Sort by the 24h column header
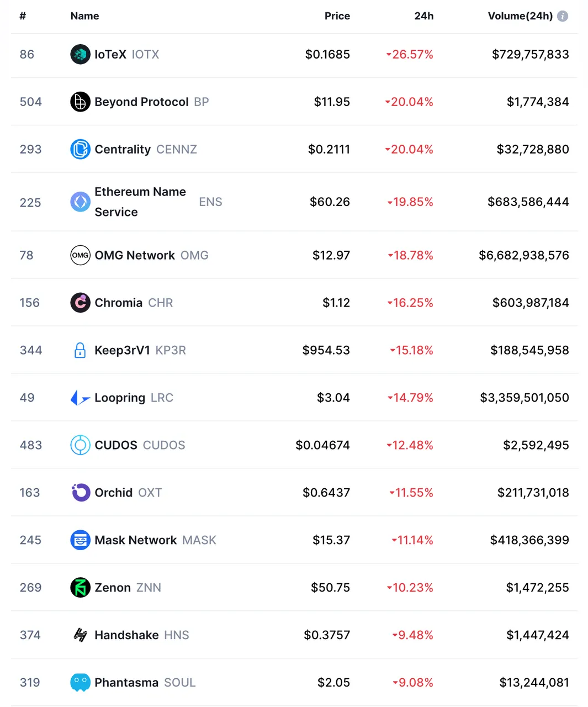588x707 pixels. click(x=423, y=16)
